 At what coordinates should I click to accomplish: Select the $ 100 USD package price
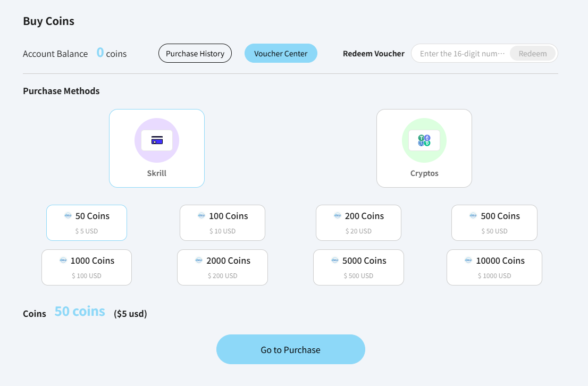point(87,276)
